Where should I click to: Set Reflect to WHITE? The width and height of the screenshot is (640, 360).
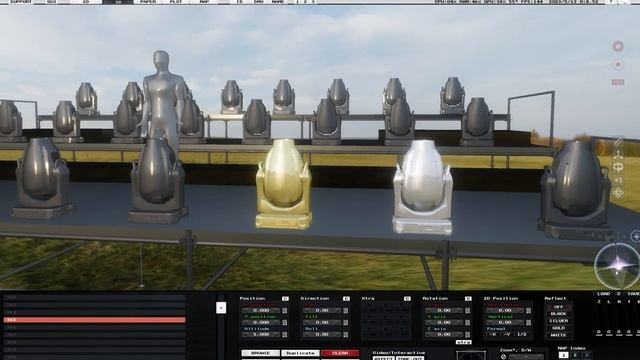(559, 335)
